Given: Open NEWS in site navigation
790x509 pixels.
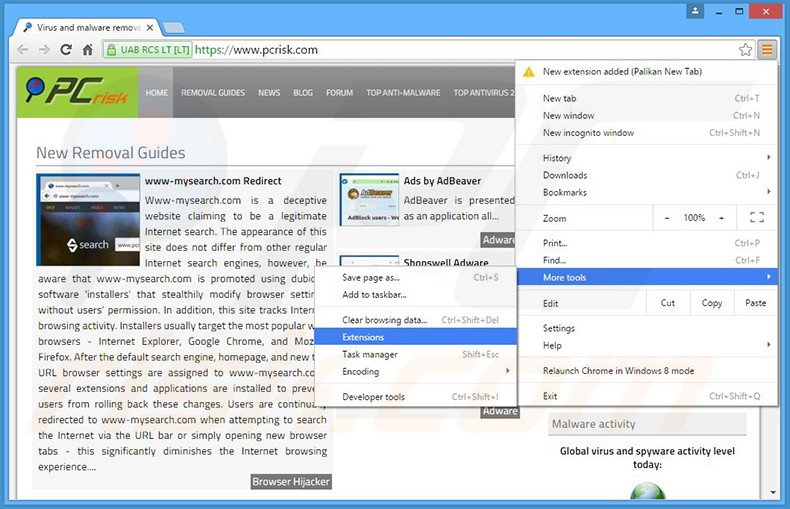Looking at the screenshot, I should [x=269, y=93].
